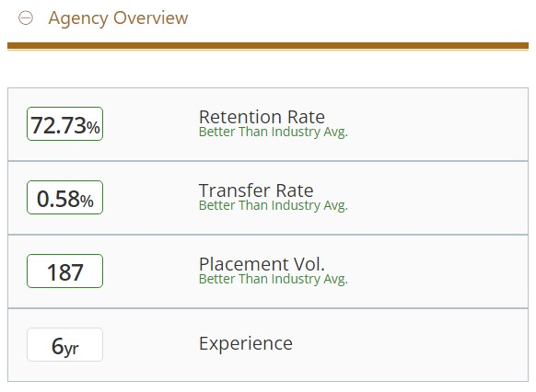The width and height of the screenshot is (536, 392).
Task: Click the Retention Rate label
Action: tap(262, 117)
